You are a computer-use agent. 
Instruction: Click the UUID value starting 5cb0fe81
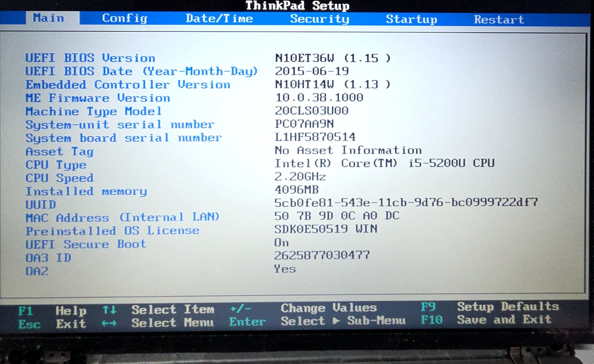coord(406,203)
